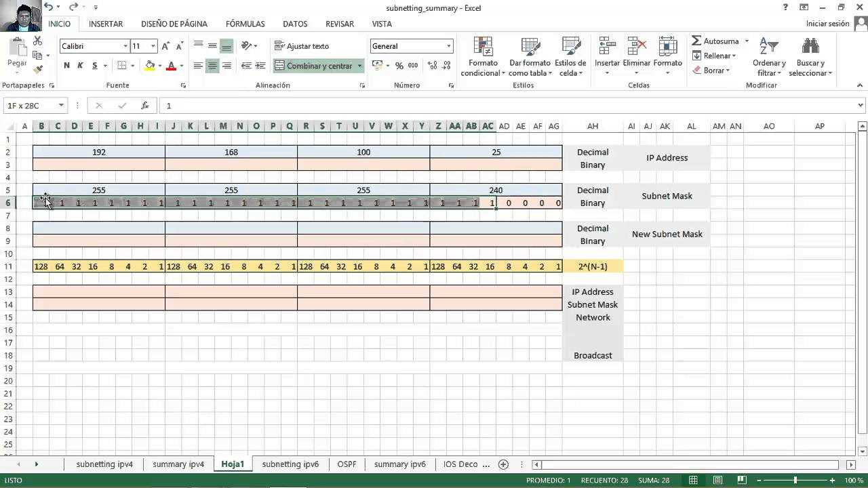The width and height of the screenshot is (868, 488).
Task: Open the fill color dropdown arrow
Action: [x=160, y=66]
